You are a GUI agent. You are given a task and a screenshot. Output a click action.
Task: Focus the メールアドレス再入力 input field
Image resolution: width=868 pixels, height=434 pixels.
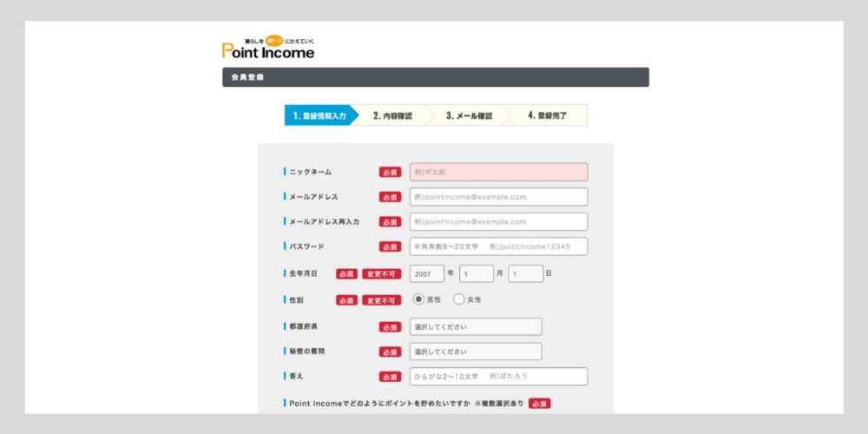499,221
